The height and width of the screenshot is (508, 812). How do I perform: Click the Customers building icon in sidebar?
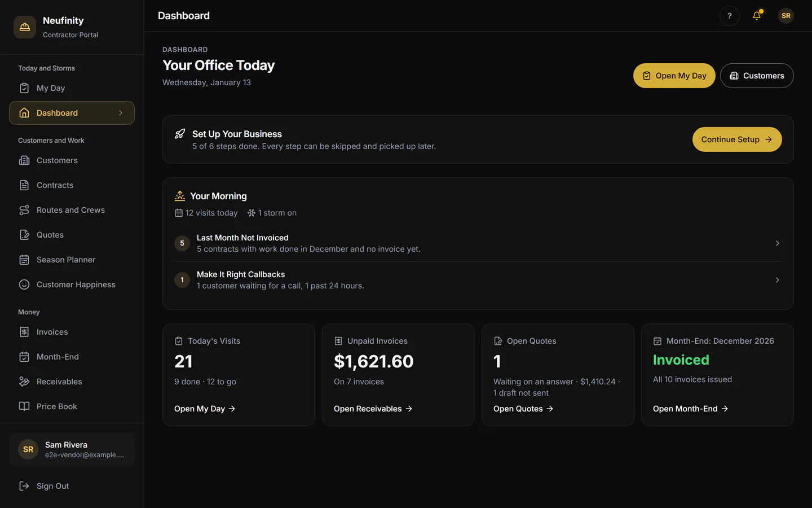click(x=24, y=160)
